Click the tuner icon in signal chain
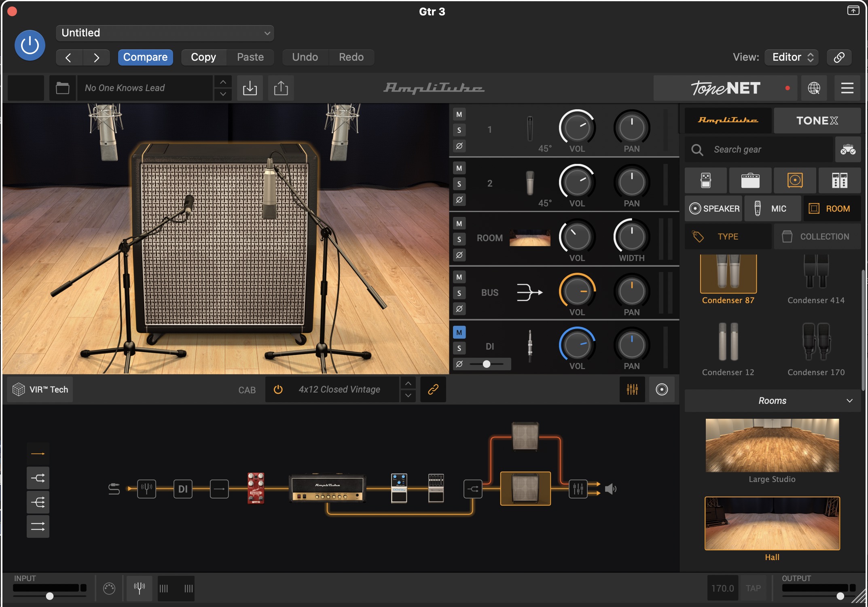 (146, 489)
